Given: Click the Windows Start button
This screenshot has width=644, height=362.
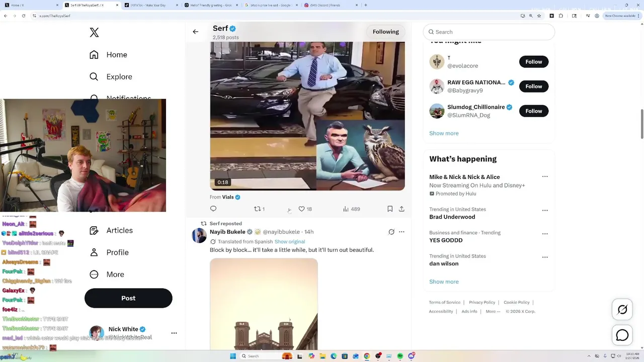Looking at the screenshot, I should tap(233, 356).
